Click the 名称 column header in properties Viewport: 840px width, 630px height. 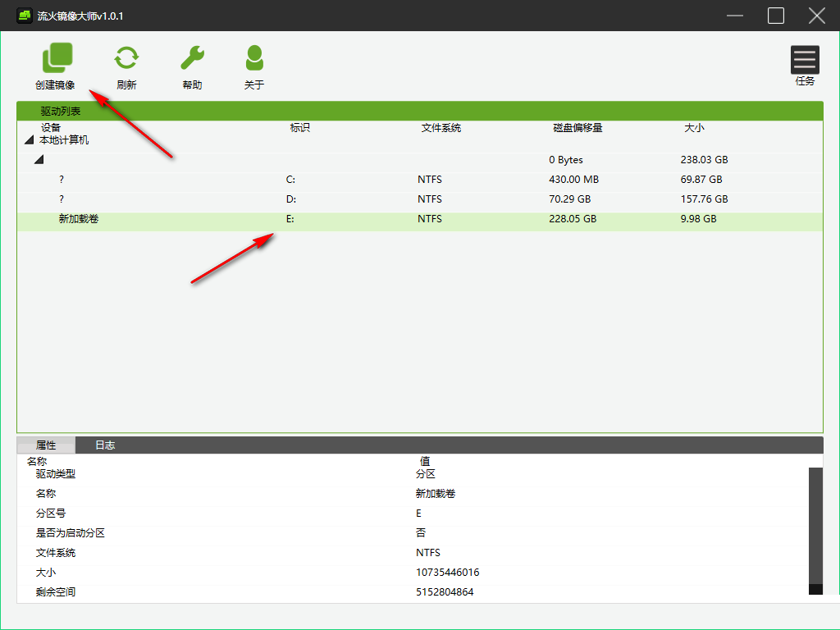[x=37, y=461]
